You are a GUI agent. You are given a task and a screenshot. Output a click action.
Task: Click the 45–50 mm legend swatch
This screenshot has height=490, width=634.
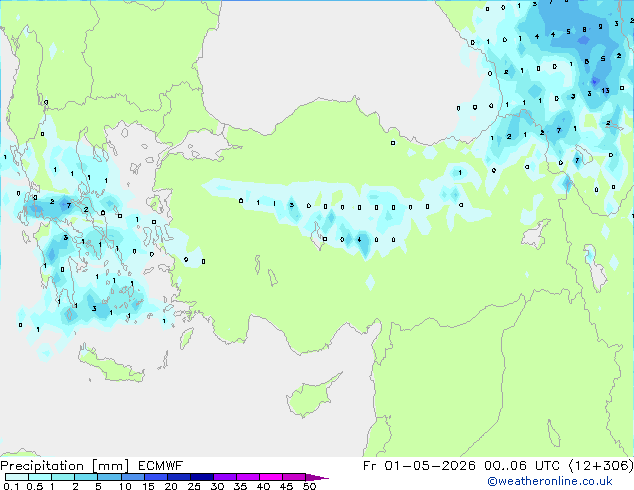294,477
